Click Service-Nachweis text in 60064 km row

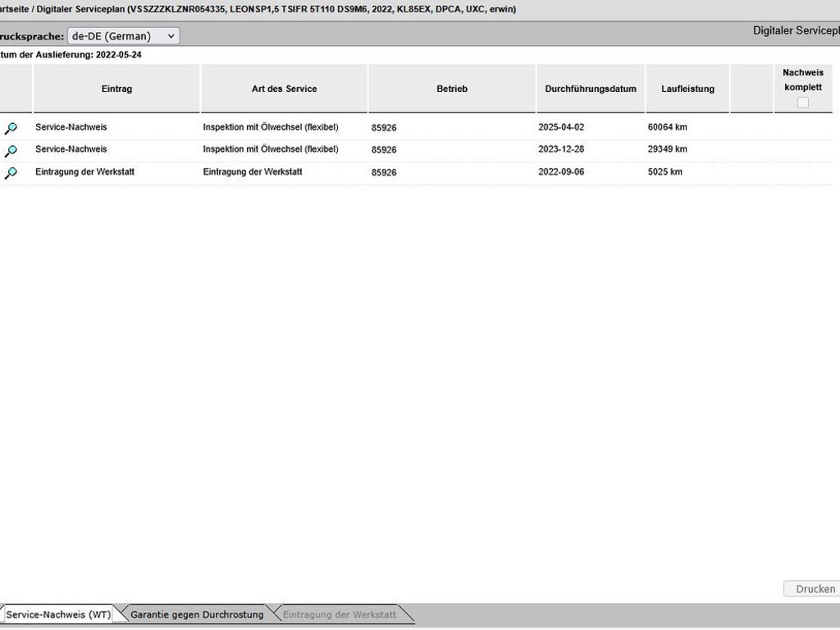point(71,127)
